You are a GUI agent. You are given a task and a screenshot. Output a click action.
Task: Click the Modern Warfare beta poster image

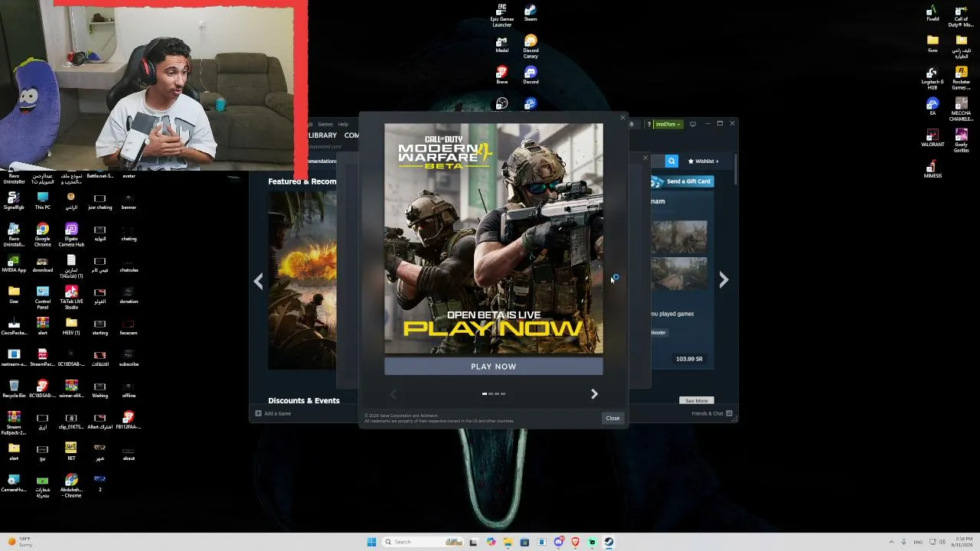[x=494, y=239]
